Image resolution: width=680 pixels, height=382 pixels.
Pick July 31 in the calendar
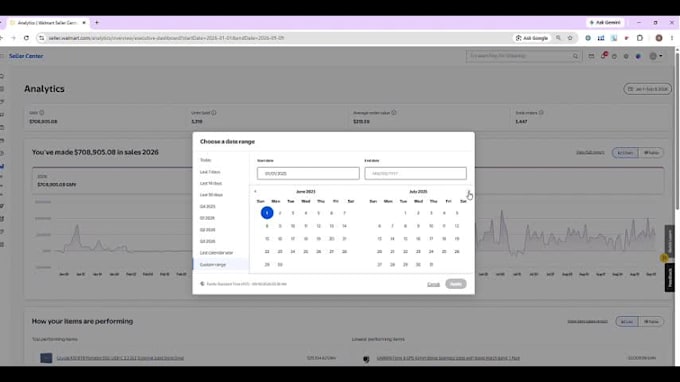click(x=431, y=264)
